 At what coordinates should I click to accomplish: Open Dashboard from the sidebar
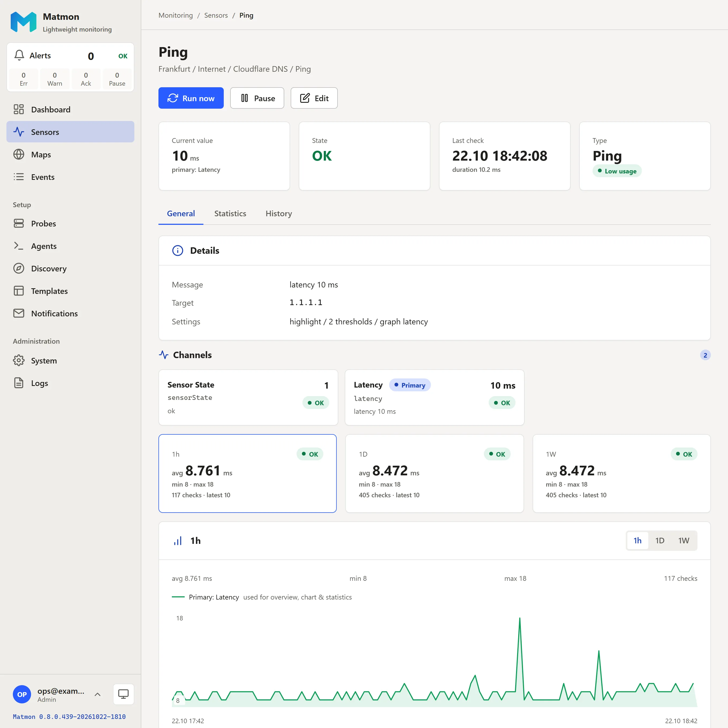(70, 109)
